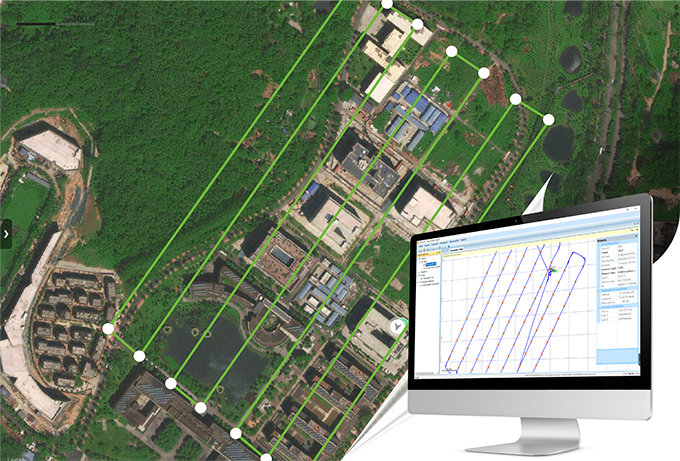Expand the collapsed side panel chevron
Viewport: 680px width, 461px height.
click(6, 234)
